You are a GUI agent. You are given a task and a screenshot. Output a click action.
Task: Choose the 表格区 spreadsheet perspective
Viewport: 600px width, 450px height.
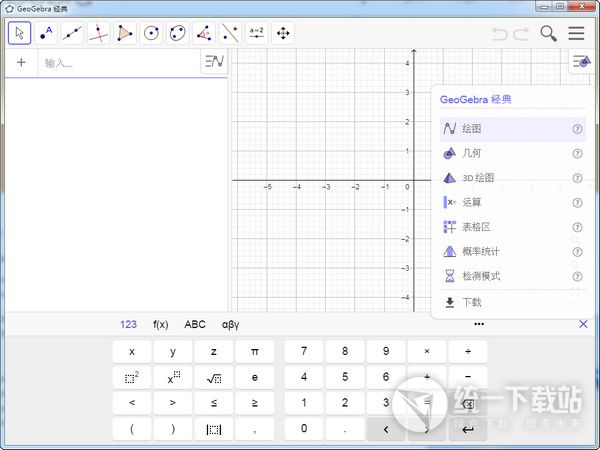(513, 227)
